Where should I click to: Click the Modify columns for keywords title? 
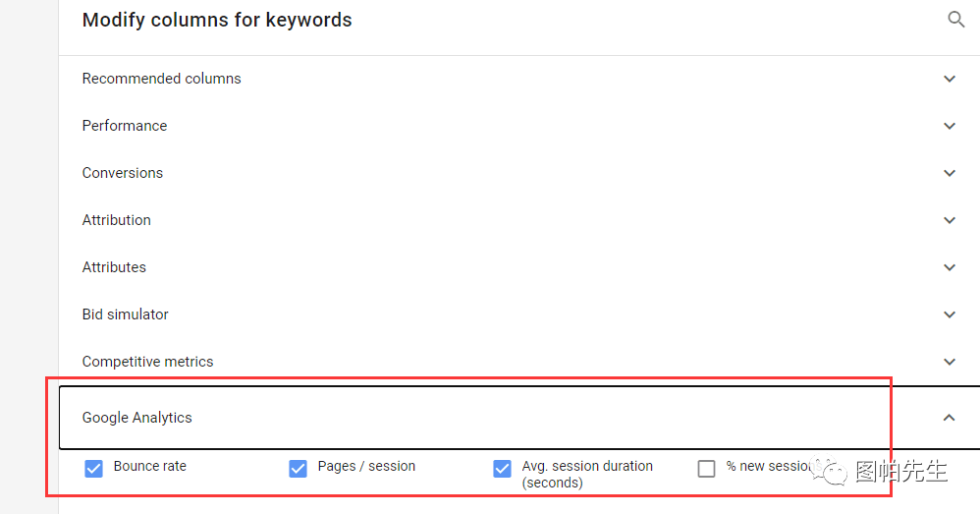[x=217, y=20]
